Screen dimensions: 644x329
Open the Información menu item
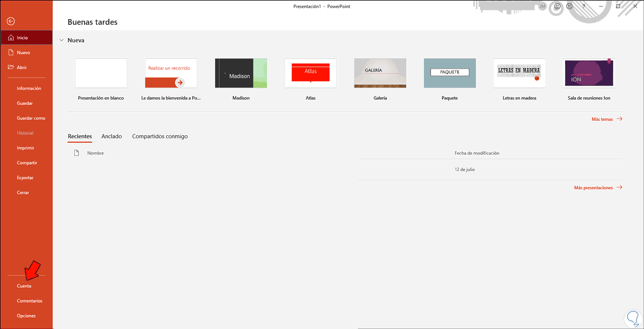pos(29,88)
